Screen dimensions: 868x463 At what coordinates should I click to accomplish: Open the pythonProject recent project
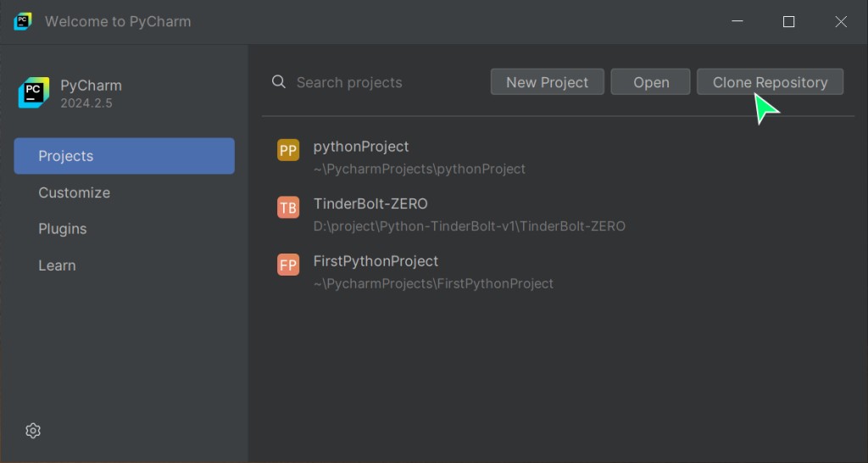click(361, 147)
